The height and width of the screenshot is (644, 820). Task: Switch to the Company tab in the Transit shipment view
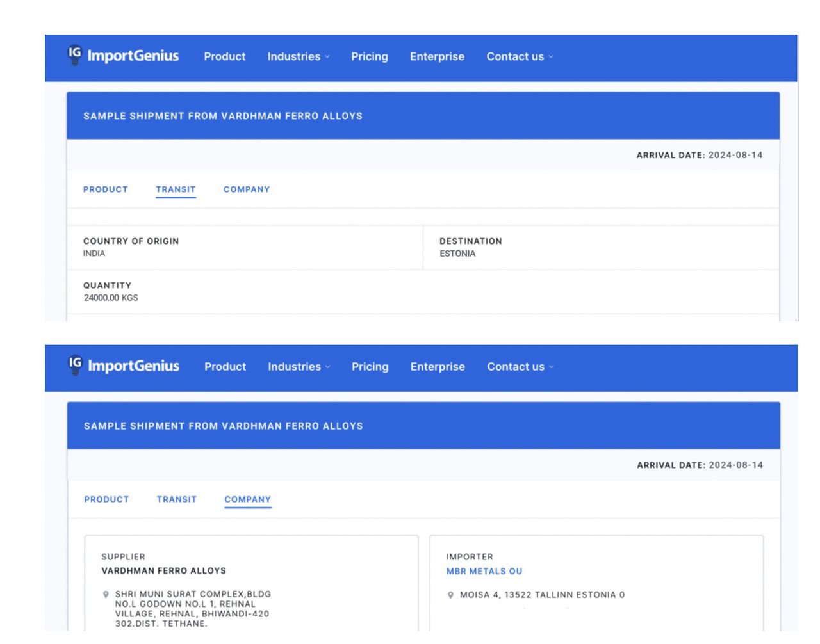[x=247, y=189]
